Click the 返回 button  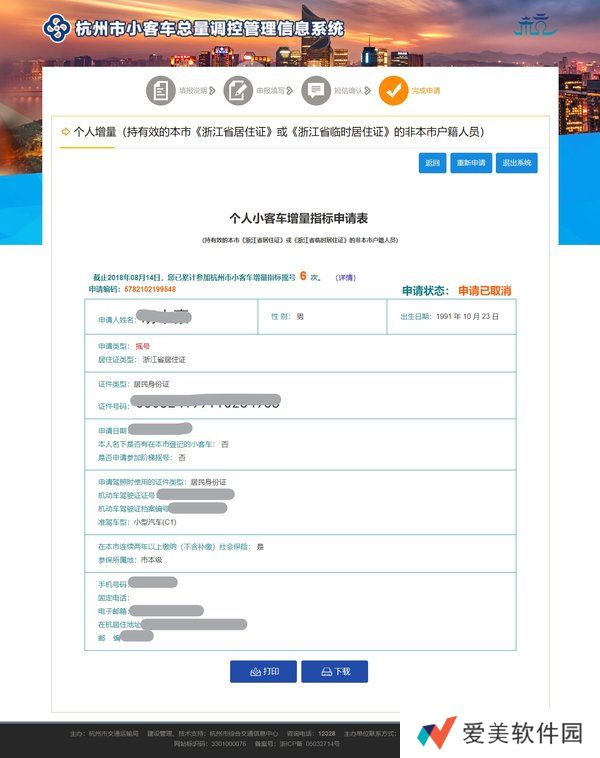pos(432,163)
